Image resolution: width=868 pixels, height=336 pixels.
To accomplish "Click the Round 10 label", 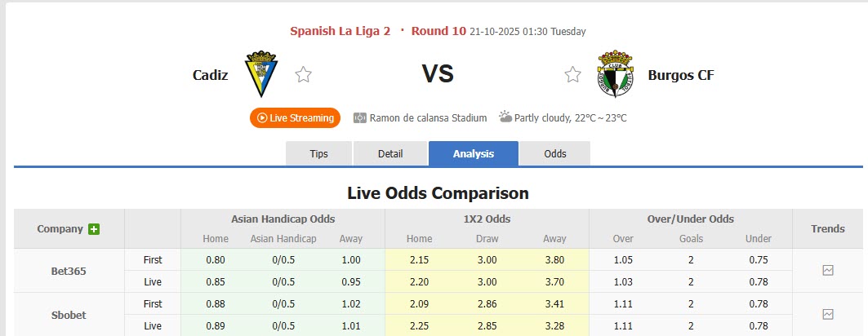I will tap(438, 31).
